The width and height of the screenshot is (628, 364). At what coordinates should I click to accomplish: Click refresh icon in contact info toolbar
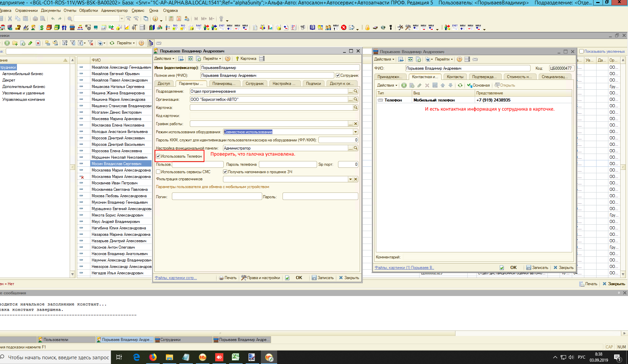tap(460, 85)
